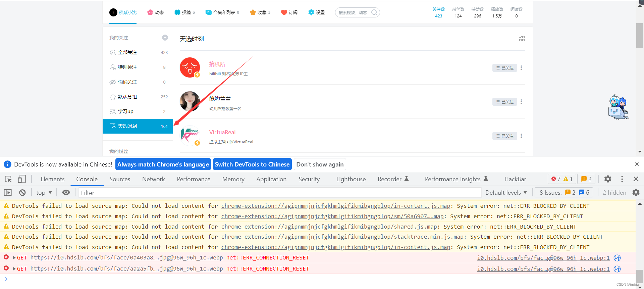Open Performance insights tab
The height and width of the screenshot is (289, 644).
[456, 179]
